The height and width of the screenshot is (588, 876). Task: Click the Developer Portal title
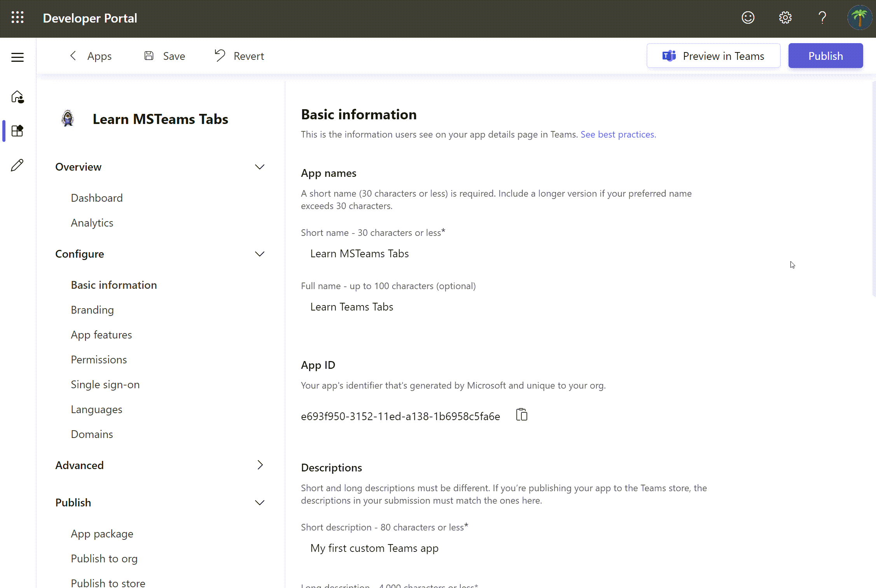click(90, 18)
